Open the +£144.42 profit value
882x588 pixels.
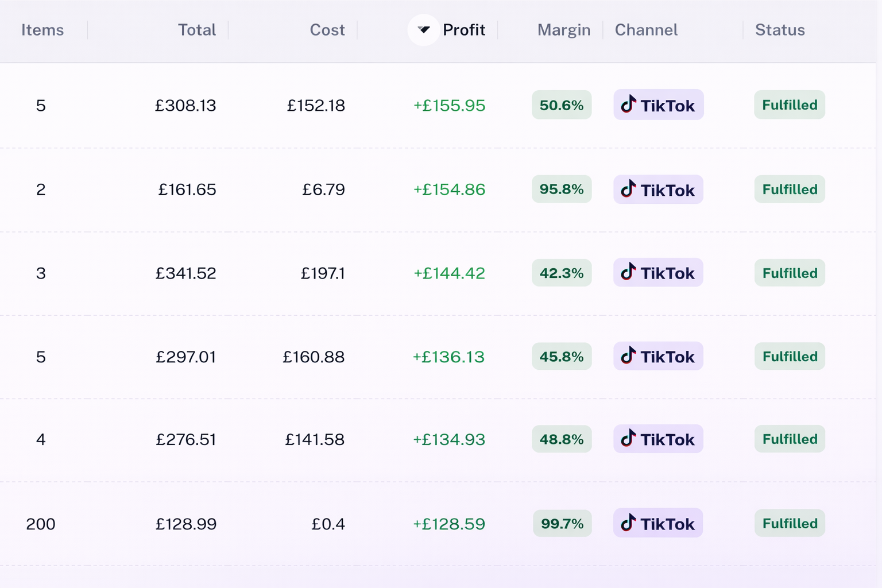[x=449, y=273]
